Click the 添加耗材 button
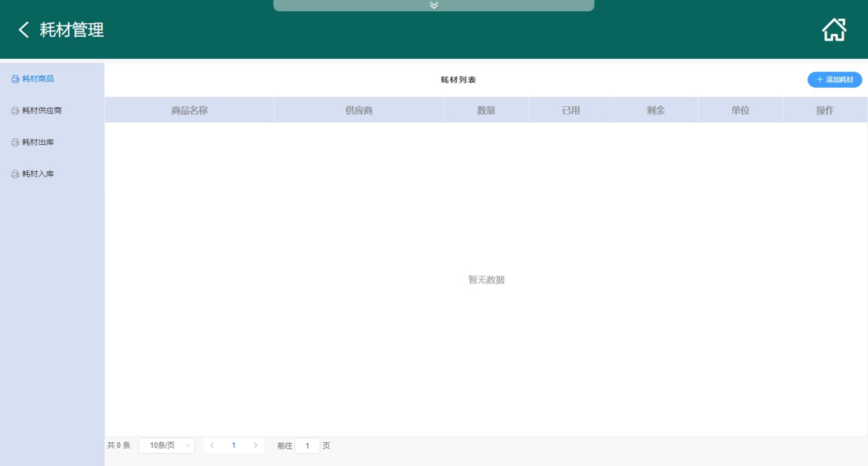The height and width of the screenshot is (466, 868). click(835, 80)
